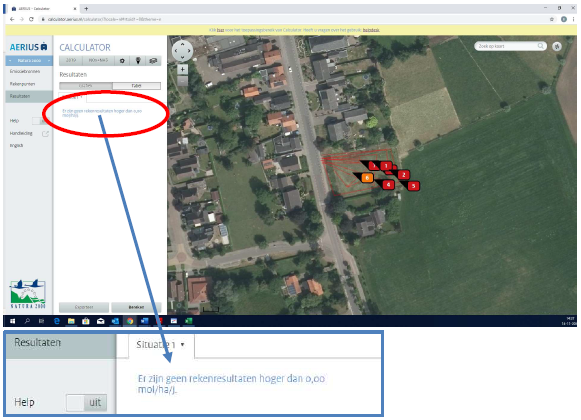Open Windows taskbar search
581x420 pixels.
[27, 321]
